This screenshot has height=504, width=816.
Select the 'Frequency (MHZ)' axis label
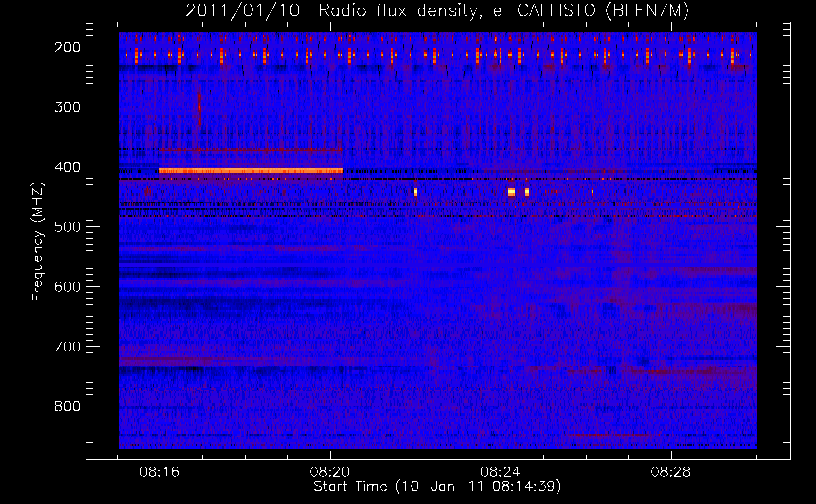(38, 242)
